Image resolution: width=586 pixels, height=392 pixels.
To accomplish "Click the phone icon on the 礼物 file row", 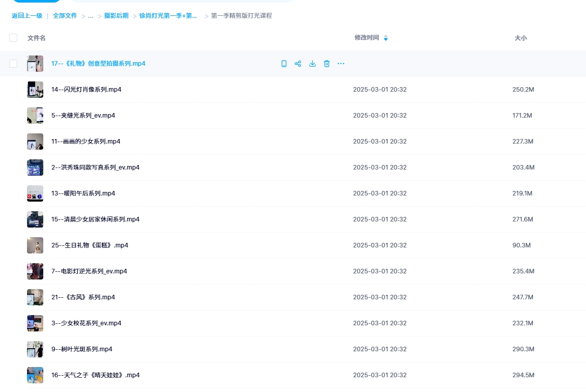I will pos(284,64).
